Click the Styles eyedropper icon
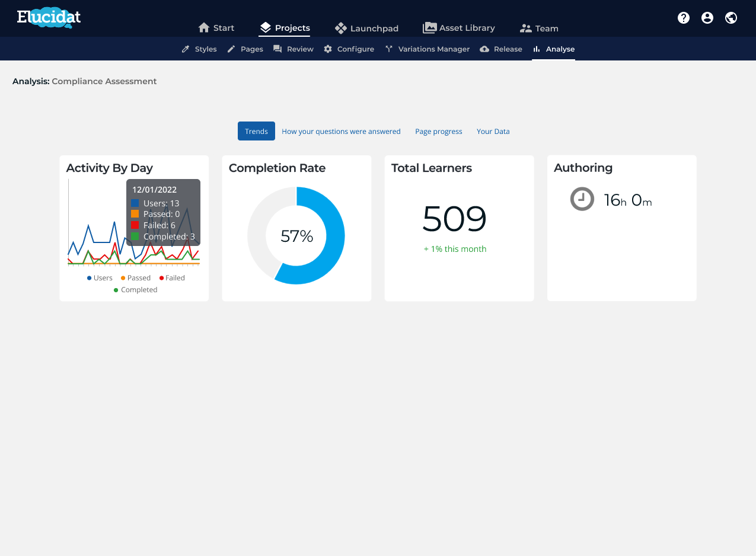Viewport: 756px width, 556px height. (186, 49)
